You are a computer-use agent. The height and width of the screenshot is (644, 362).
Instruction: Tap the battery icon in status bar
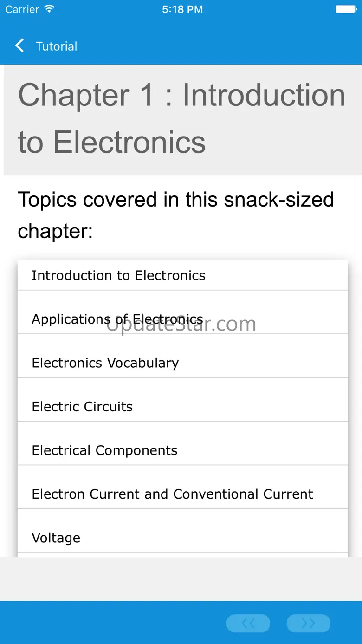345,9
